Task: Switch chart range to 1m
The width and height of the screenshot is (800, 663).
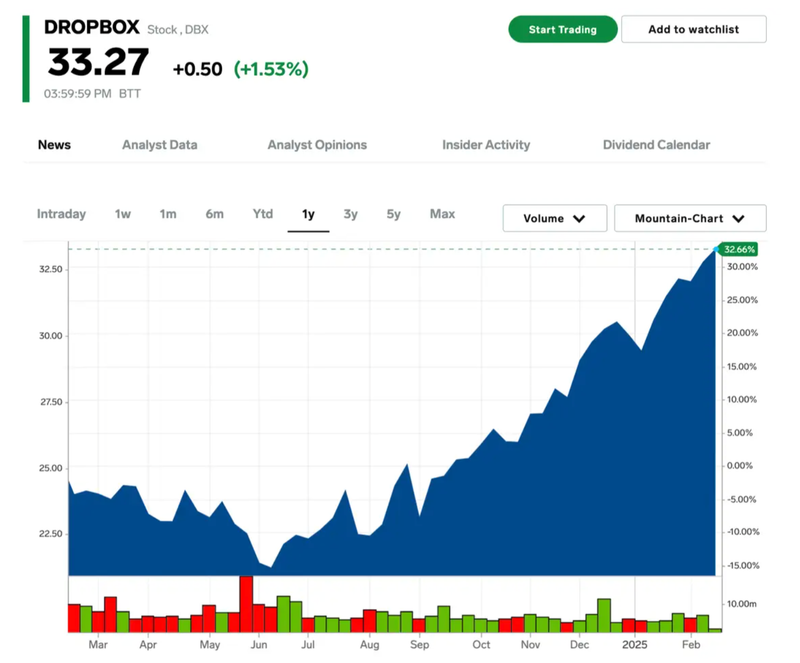Action: click(168, 214)
